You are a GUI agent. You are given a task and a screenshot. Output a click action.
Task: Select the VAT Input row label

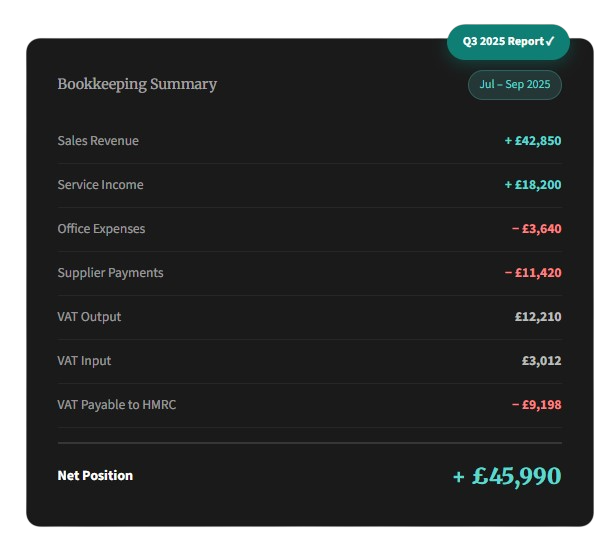84,361
